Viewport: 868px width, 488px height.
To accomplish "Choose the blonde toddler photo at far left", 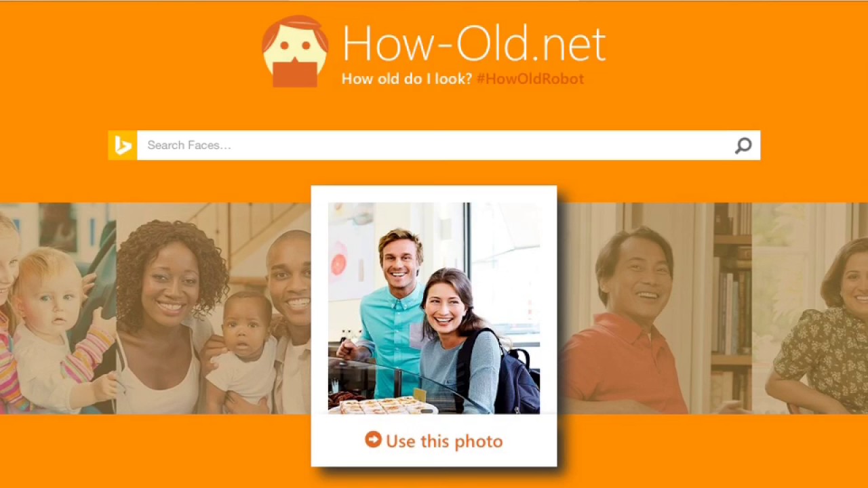I will pyautogui.click(x=58, y=308).
